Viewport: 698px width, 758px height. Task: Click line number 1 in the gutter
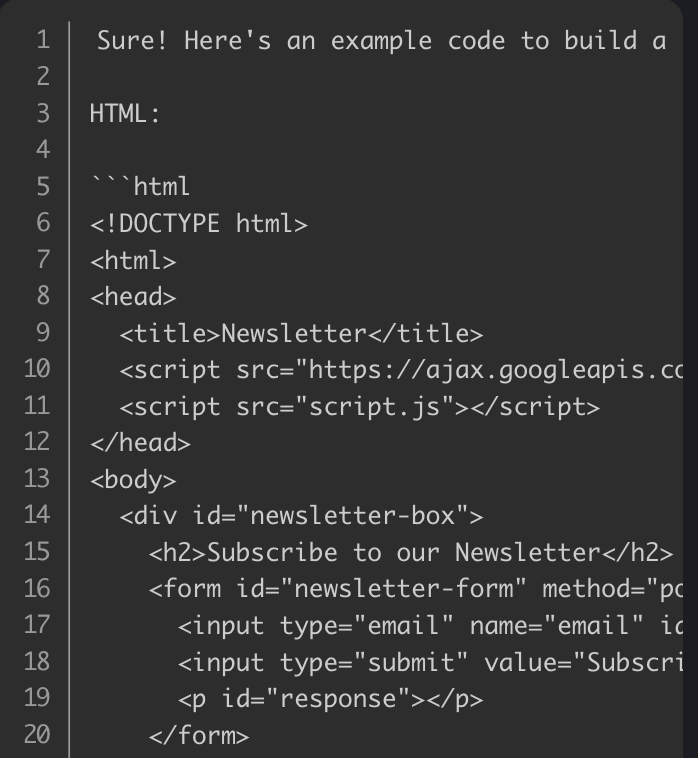coord(41,40)
